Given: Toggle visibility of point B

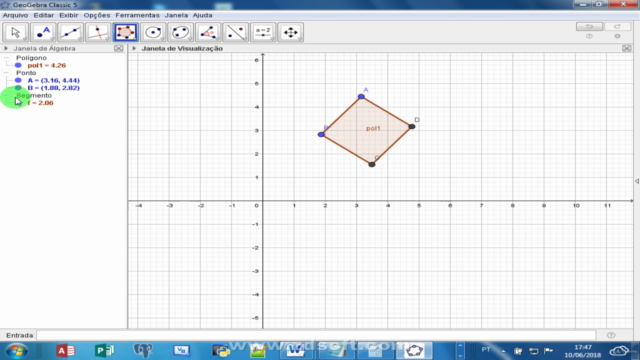Looking at the screenshot, I should [x=18, y=88].
